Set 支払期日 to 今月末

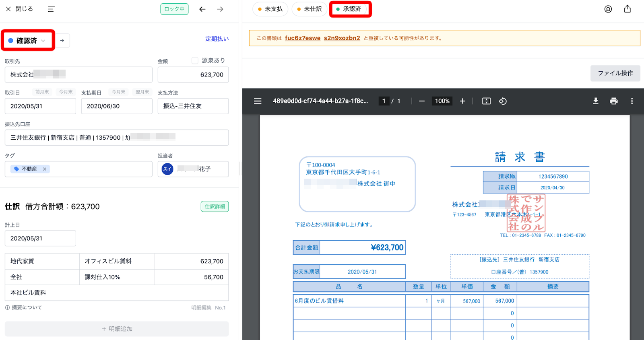pos(119,92)
